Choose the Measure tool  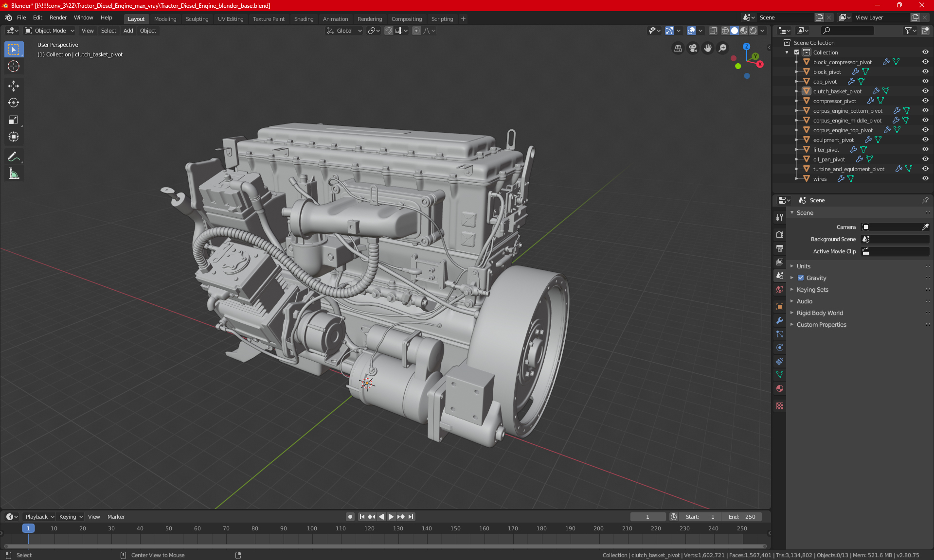pos(14,174)
